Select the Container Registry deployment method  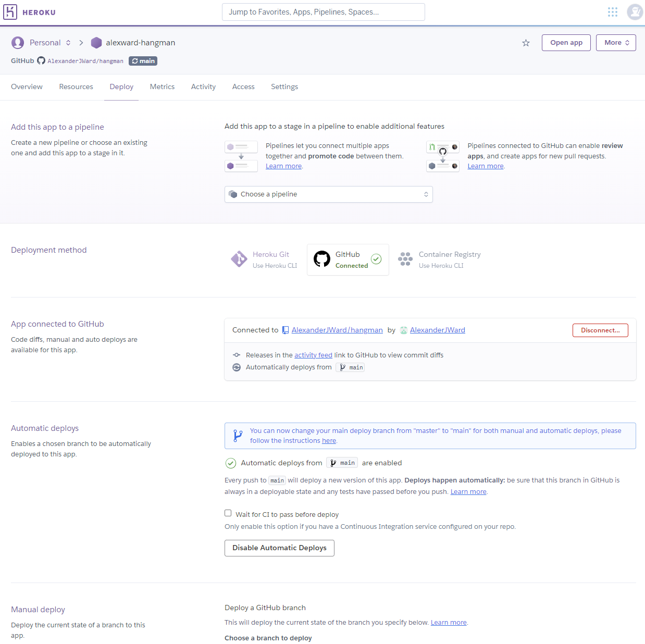(x=439, y=259)
